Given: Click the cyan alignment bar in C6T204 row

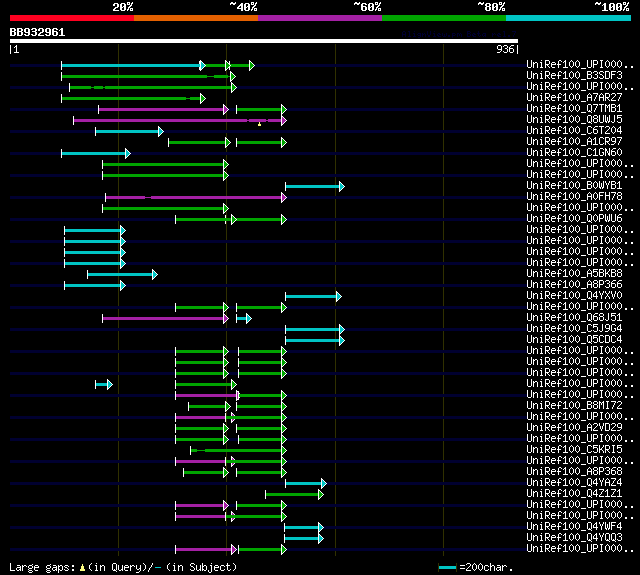Looking at the screenshot, I should (x=127, y=131).
